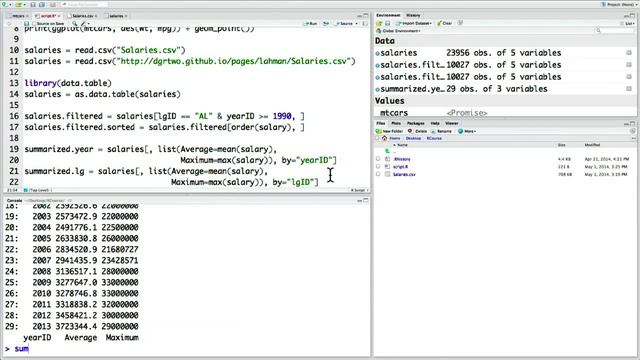View second salaries.filt... table via its grid icon
The image size is (640, 360).
pyautogui.click(x=629, y=76)
